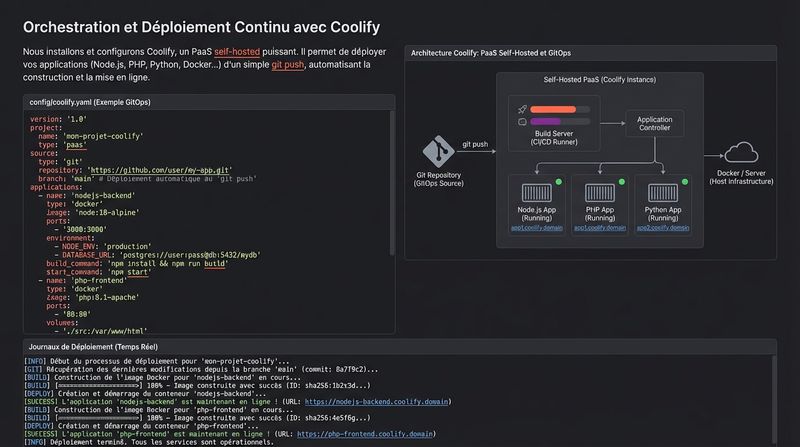Click the 'PHP App (Running)' label
This screenshot has height=447, width=800.
tap(599, 214)
